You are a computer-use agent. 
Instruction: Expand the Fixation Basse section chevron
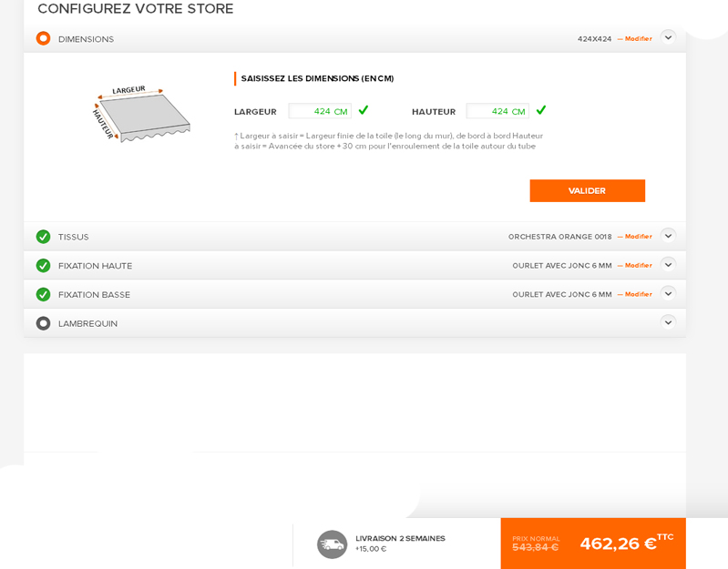point(668,293)
